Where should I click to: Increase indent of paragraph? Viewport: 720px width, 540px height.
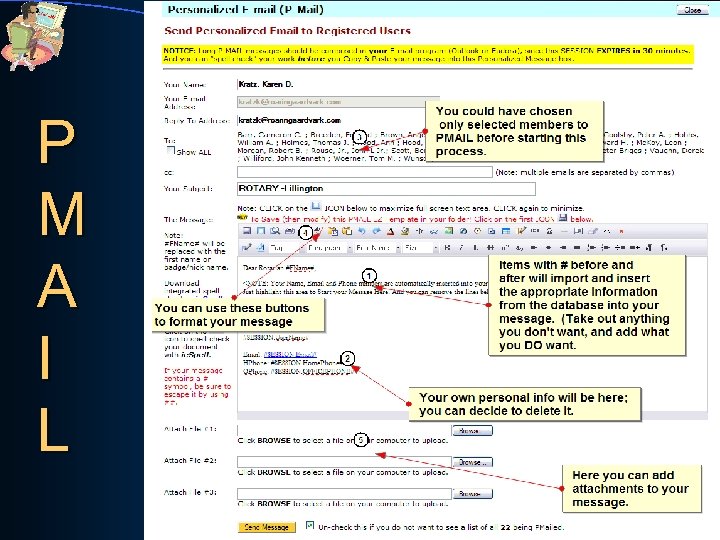pos(635,248)
